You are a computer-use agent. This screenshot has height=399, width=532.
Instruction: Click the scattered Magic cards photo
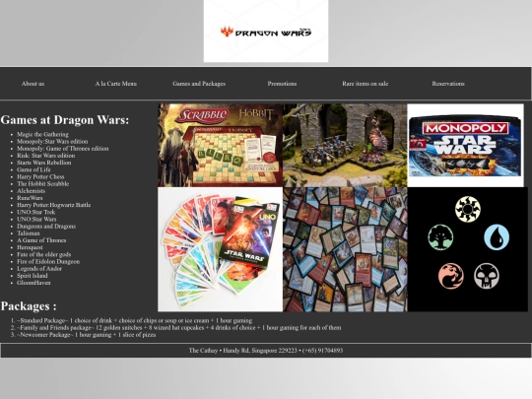[345, 249]
